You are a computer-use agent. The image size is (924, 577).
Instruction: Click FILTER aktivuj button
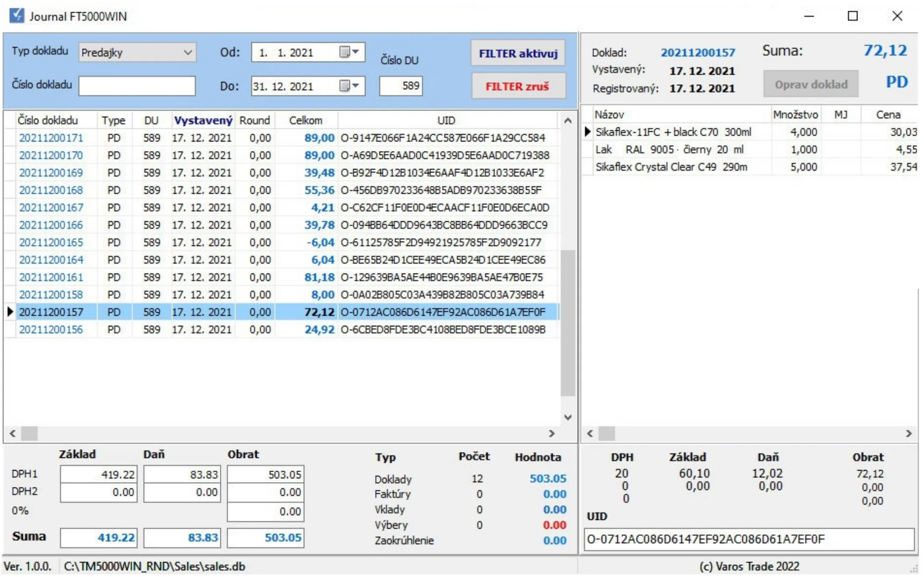[x=518, y=54]
